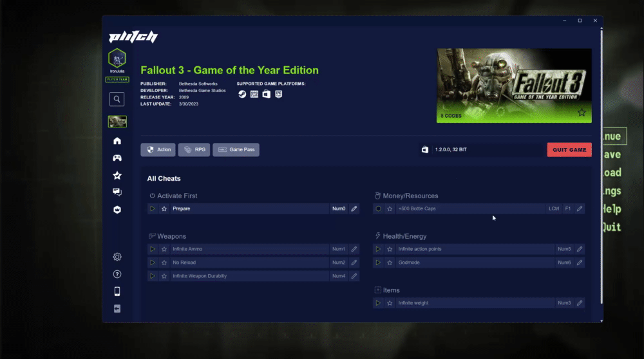Favorite the game via banner star icon
Image resolution: width=644 pixels, height=359 pixels.
[582, 113]
